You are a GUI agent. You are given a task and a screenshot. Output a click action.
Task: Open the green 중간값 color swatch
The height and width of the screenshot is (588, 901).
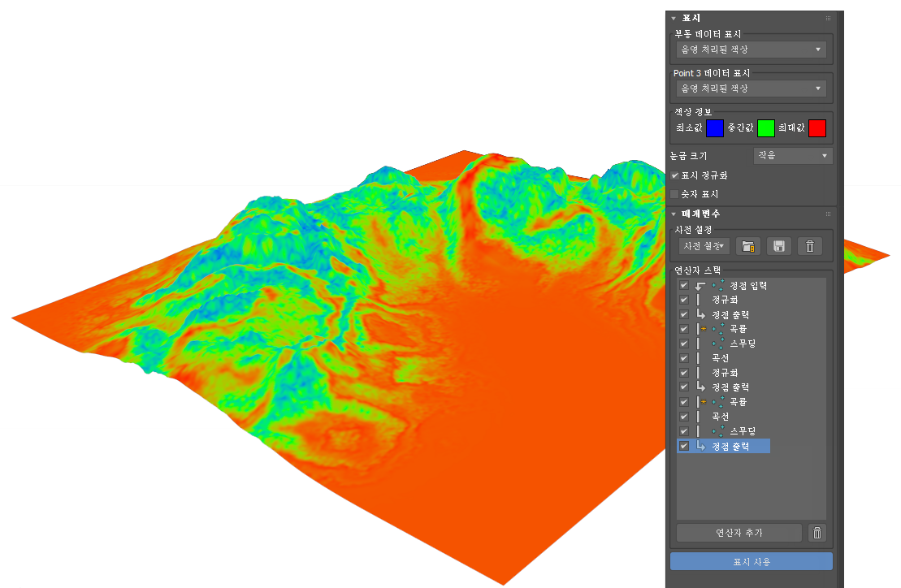(x=766, y=128)
